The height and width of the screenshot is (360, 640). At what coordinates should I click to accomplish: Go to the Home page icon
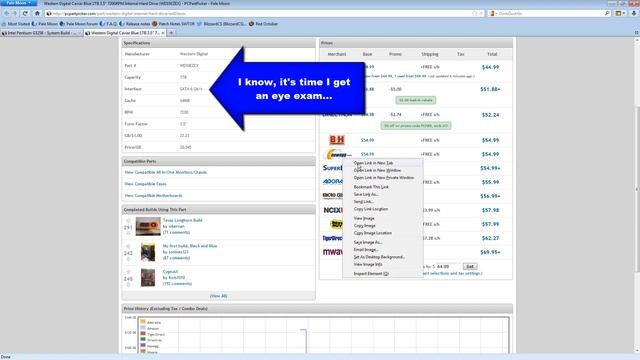[x=37, y=13]
